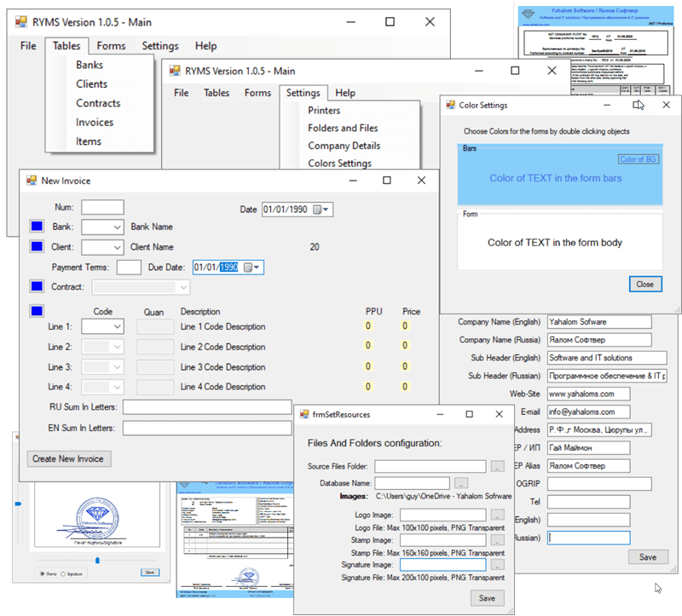The height and width of the screenshot is (616, 682).
Task: Open the Tables menu in rear Main window
Action: pos(66,46)
